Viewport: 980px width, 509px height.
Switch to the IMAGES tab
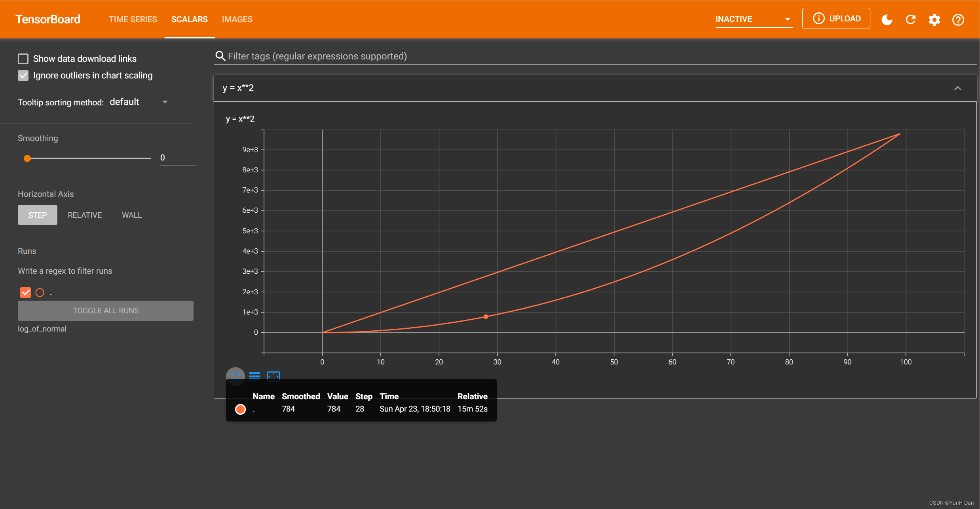pos(237,19)
